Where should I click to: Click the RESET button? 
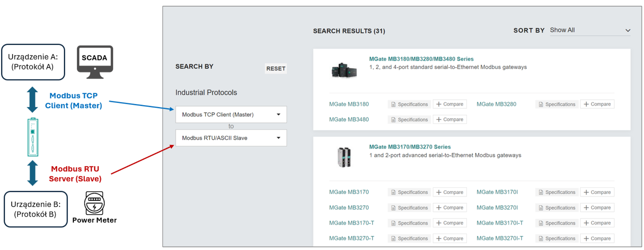click(276, 69)
